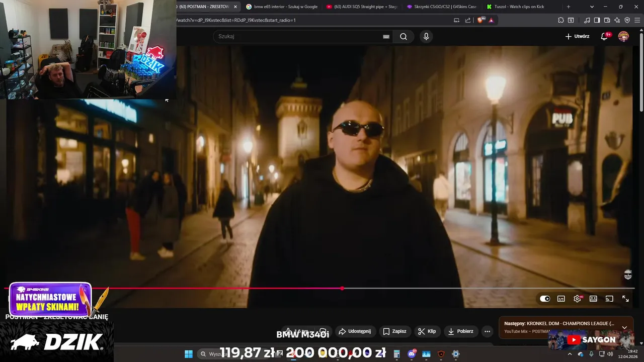Click system tray microphone icon
644x362 pixels.
pos(591,354)
